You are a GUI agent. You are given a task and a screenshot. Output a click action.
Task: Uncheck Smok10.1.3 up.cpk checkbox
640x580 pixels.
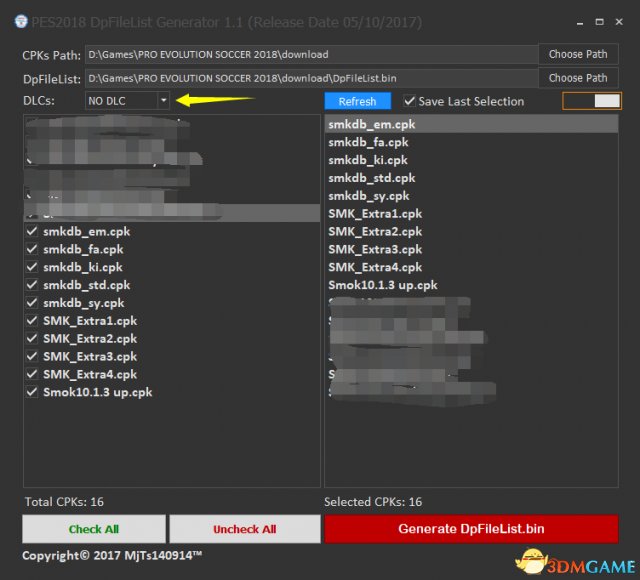pos(32,392)
